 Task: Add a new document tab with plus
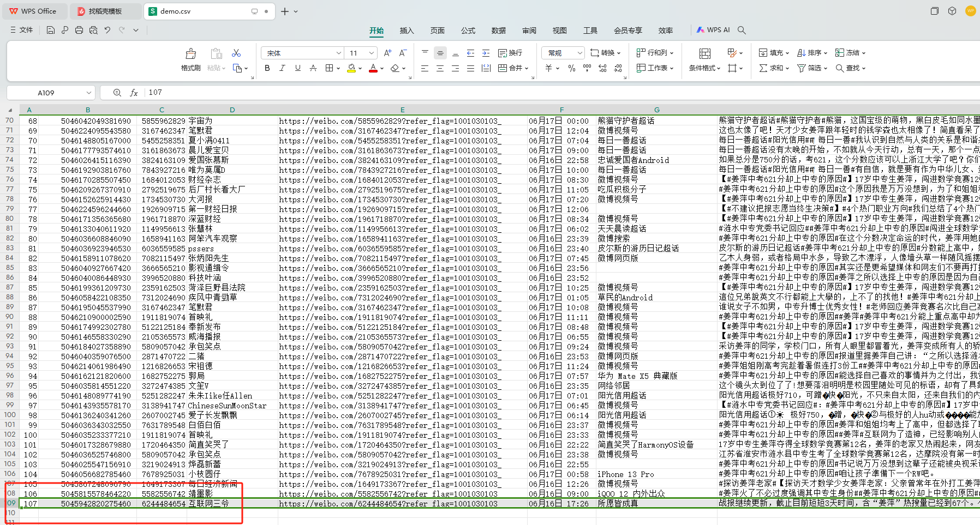[x=285, y=11]
